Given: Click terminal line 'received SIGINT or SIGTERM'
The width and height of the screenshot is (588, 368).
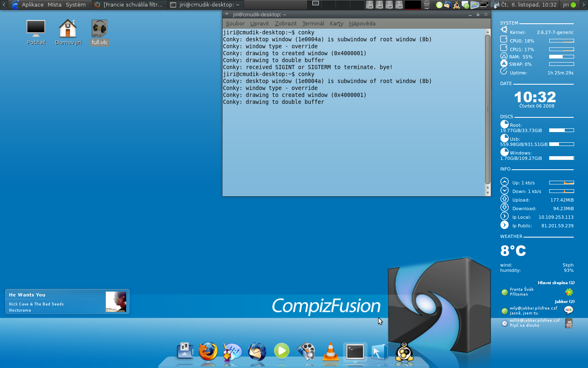Looking at the screenshot, I should pos(307,67).
